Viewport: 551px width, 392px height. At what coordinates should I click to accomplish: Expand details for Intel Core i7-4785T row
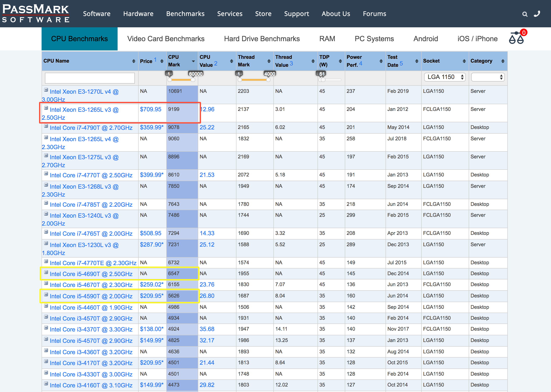(x=46, y=203)
